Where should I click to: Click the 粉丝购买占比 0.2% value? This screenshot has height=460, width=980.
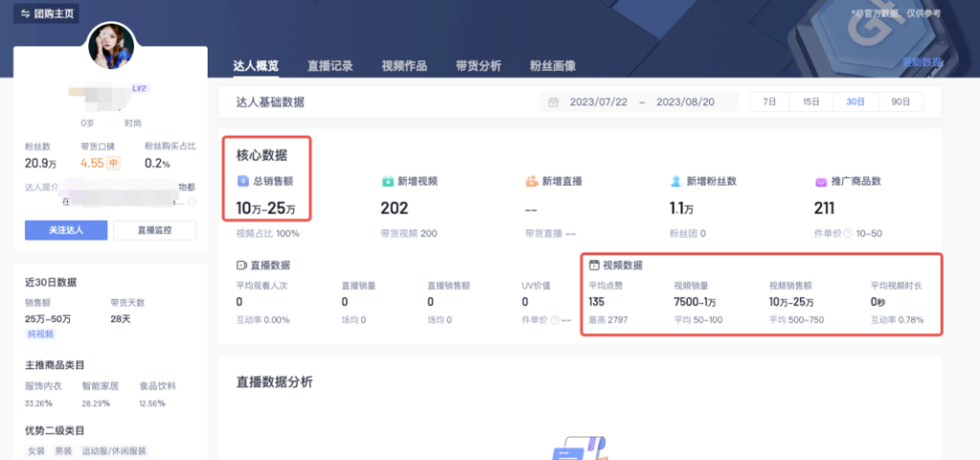click(x=157, y=164)
